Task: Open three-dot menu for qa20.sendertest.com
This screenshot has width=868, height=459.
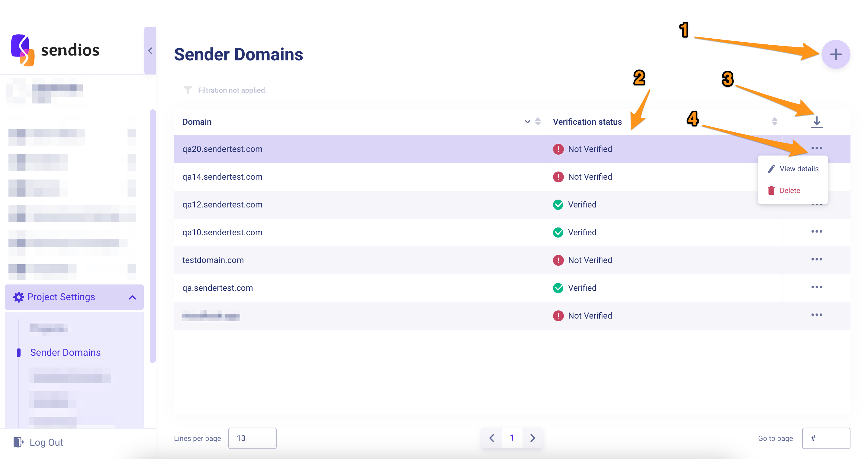Action: (816, 148)
